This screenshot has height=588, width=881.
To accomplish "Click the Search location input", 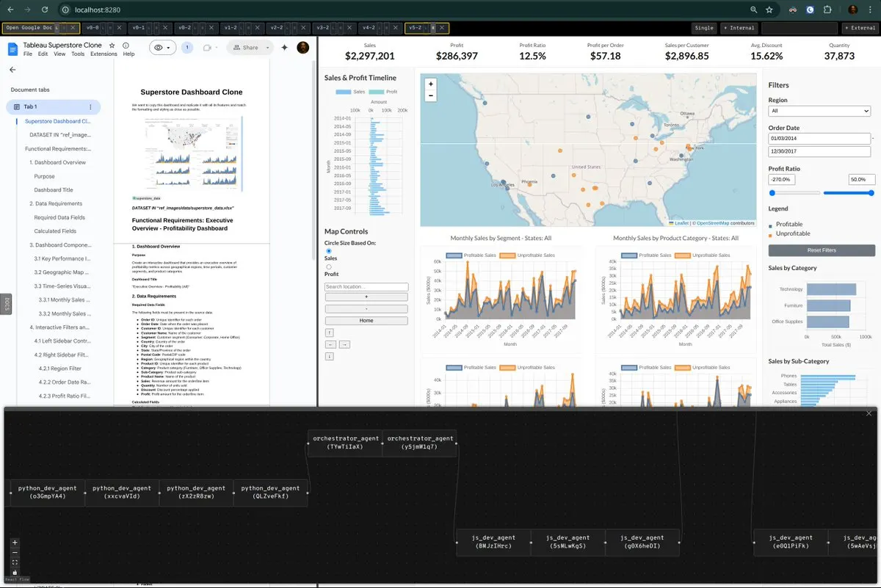I will click(x=366, y=287).
